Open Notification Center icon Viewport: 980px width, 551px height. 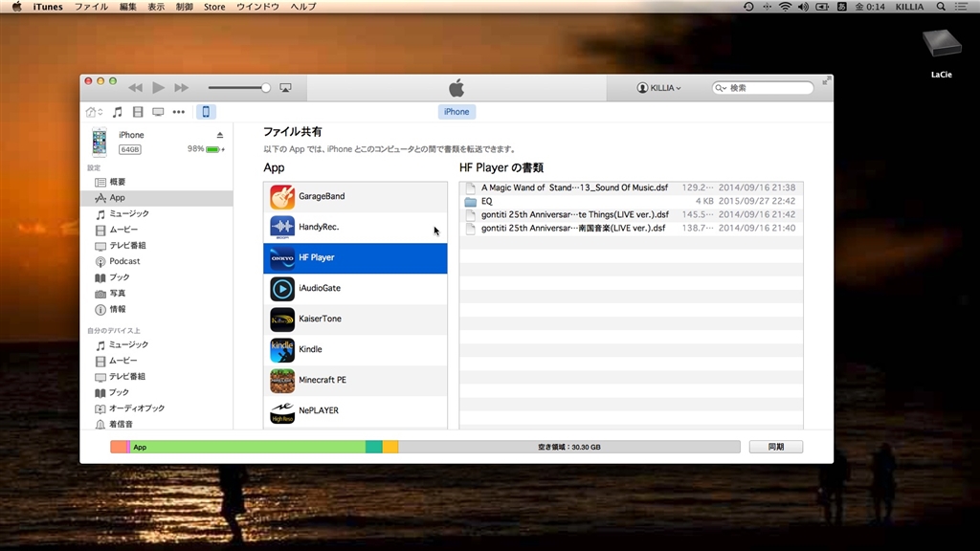pyautogui.click(x=961, y=7)
